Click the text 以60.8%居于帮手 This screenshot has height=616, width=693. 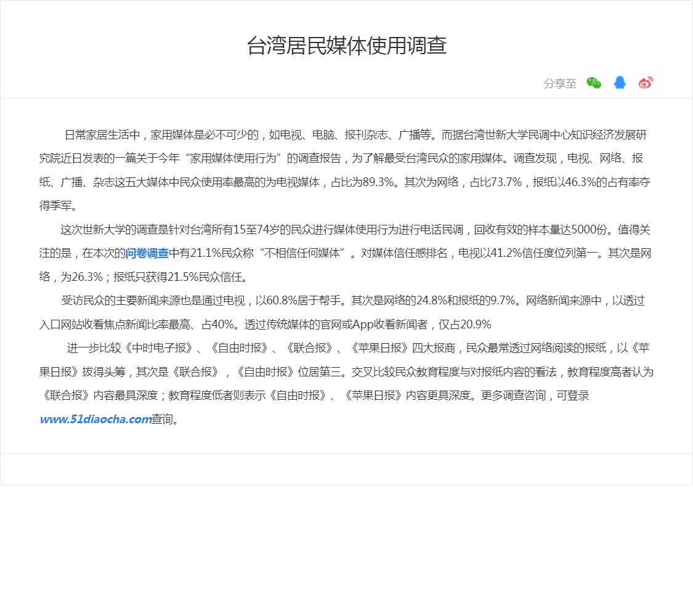coord(298,301)
